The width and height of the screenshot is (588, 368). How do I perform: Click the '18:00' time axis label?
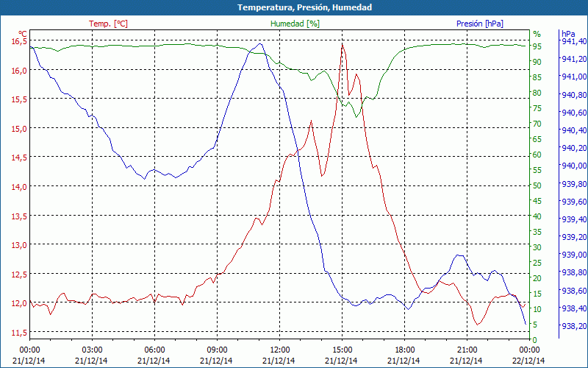pyautogui.click(x=404, y=350)
